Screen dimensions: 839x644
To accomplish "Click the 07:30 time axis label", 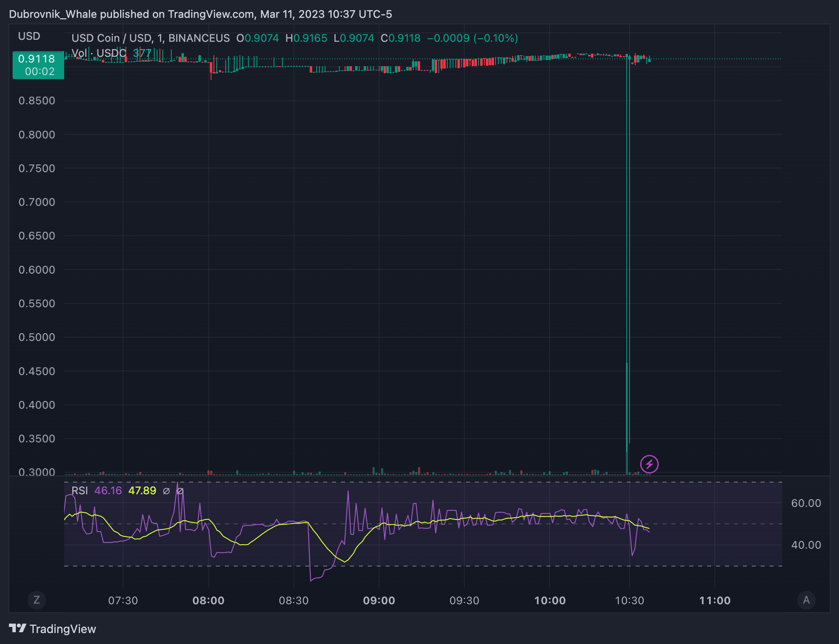I will coord(123,600).
